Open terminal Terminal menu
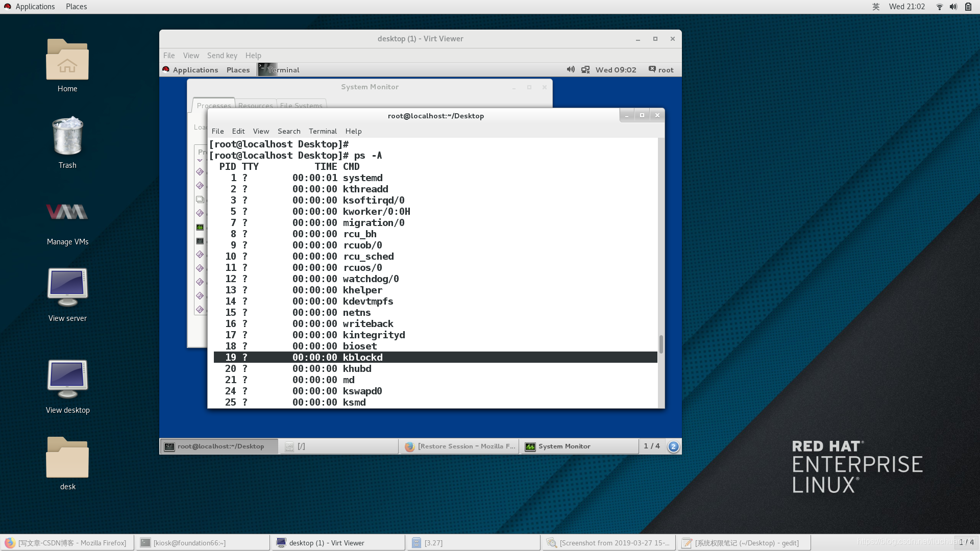The height and width of the screenshot is (551, 980). 323,131
